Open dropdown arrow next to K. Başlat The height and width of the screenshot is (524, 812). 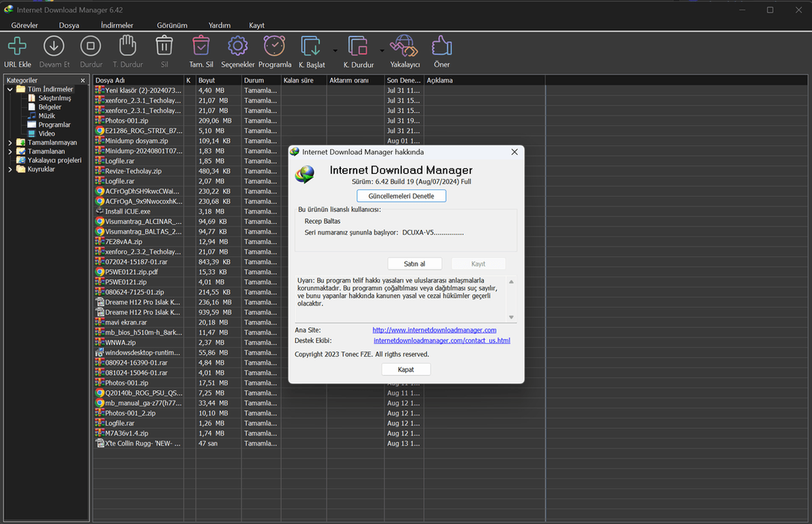[x=335, y=51]
